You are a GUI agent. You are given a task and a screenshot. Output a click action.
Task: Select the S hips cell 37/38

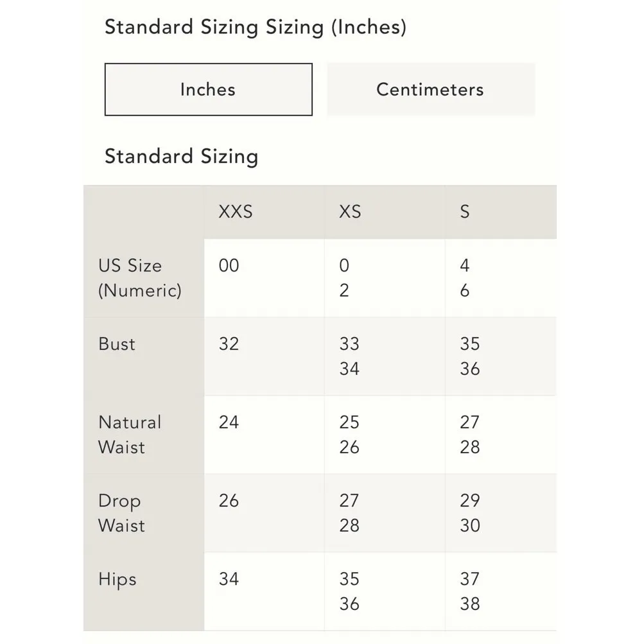470,591
